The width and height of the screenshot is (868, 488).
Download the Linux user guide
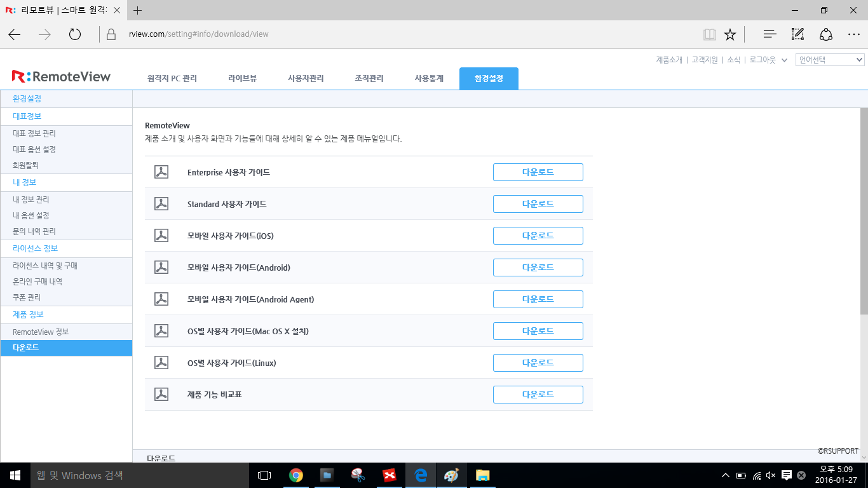538,363
